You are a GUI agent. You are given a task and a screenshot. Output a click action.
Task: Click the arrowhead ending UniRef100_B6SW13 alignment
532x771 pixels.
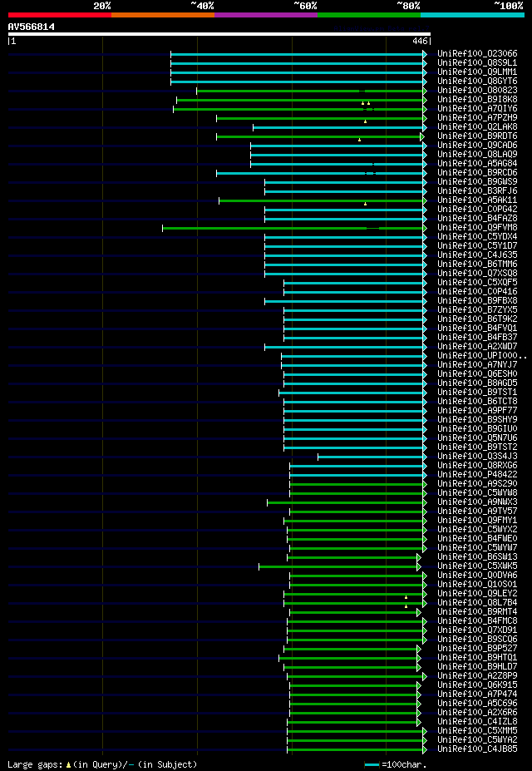(419, 557)
